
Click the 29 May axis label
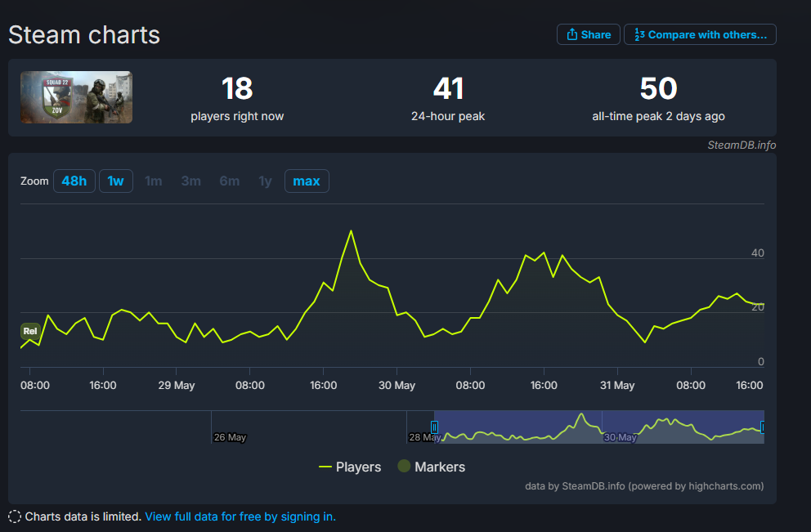tap(177, 385)
